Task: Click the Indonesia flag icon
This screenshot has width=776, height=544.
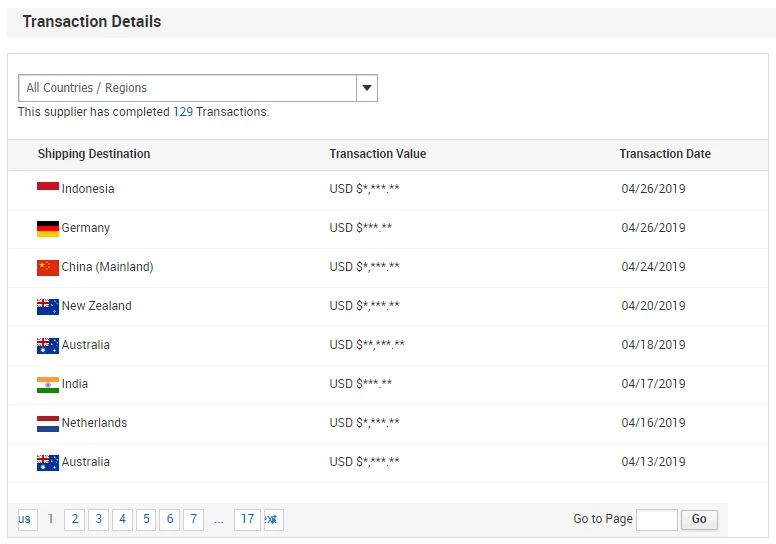Action: click(48, 188)
